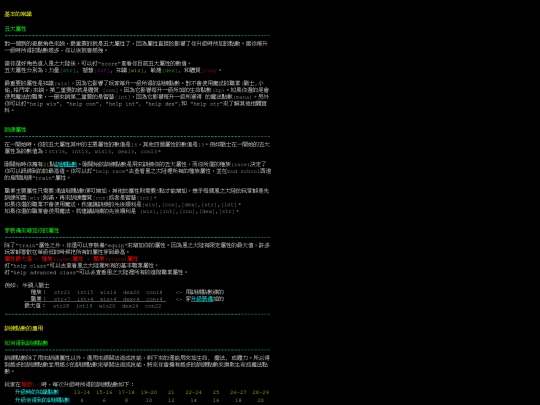
Task: Click the 22-24 range in the points table
Action: 194,392
